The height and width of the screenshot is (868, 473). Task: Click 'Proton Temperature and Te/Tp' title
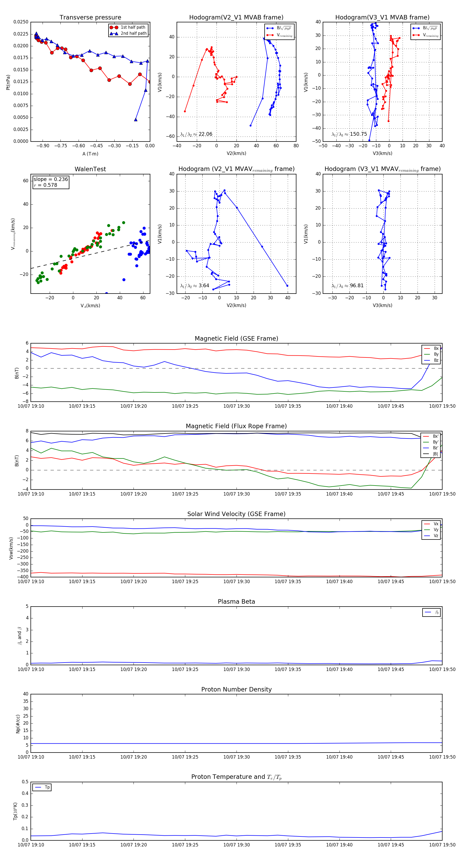(x=236, y=777)
